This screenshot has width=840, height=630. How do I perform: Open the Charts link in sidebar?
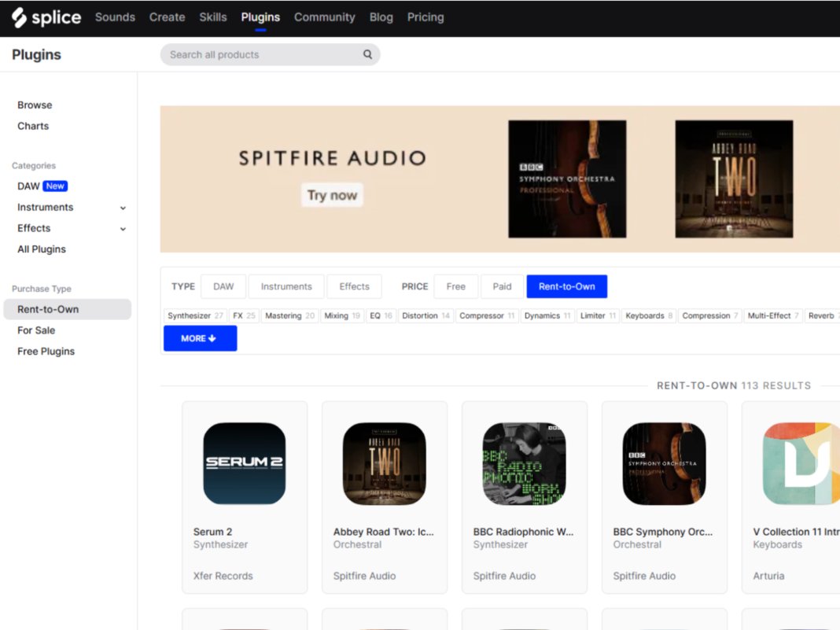click(x=33, y=126)
